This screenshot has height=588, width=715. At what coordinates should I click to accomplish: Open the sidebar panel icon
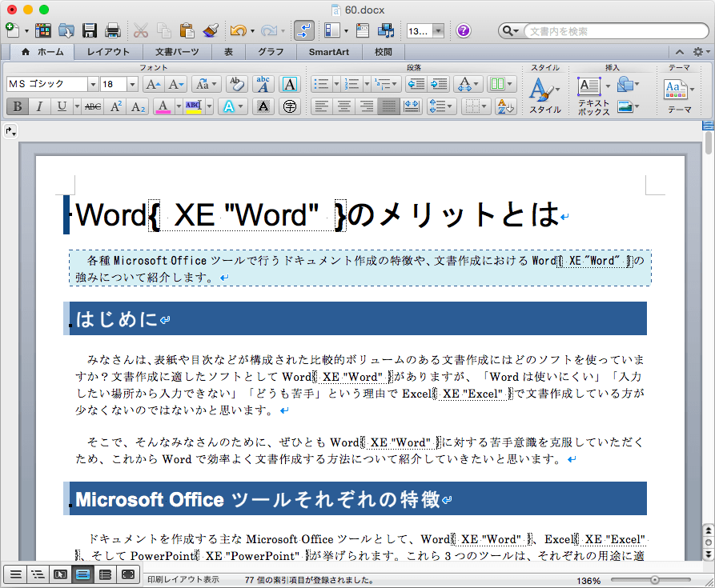point(332,30)
